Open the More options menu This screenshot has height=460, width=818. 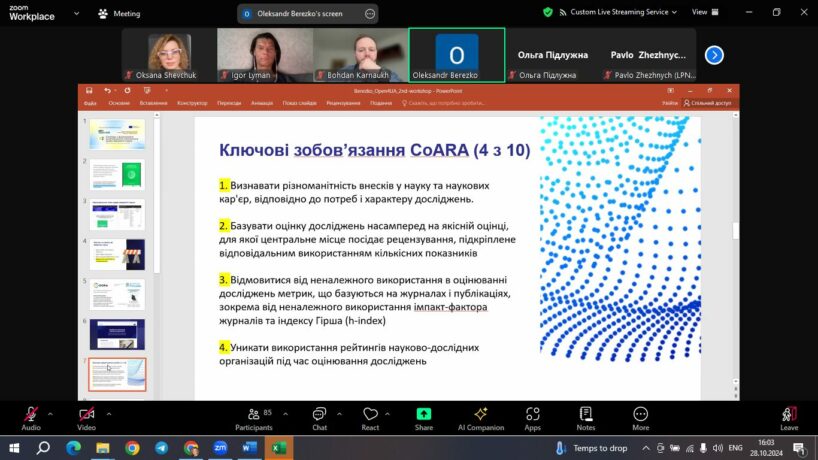click(x=640, y=416)
